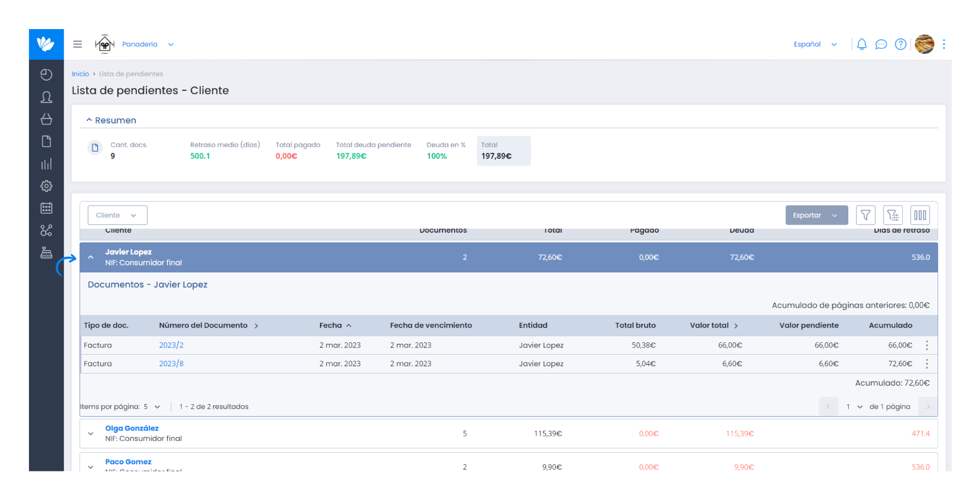Click the lotus app logo
The image size is (980, 499).
pos(46,44)
